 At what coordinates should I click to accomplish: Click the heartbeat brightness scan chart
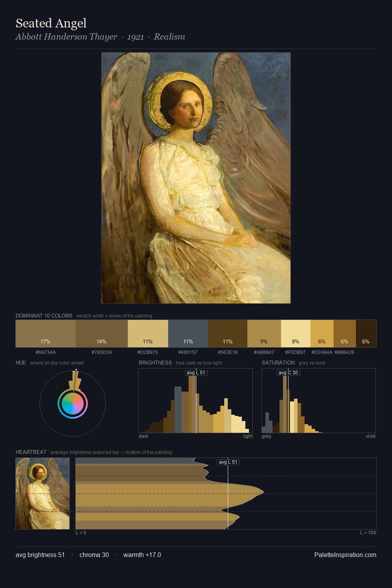226,494
